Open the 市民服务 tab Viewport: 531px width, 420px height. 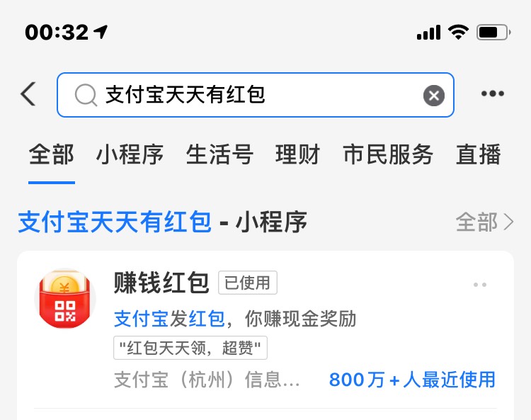coord(388,154)
